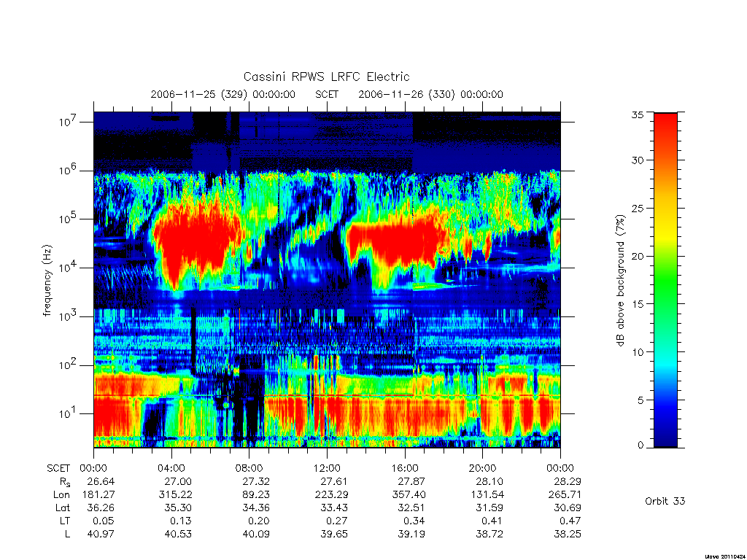Click the SCET time label 16:00
747x560 pixels.
tap(404, 468)
